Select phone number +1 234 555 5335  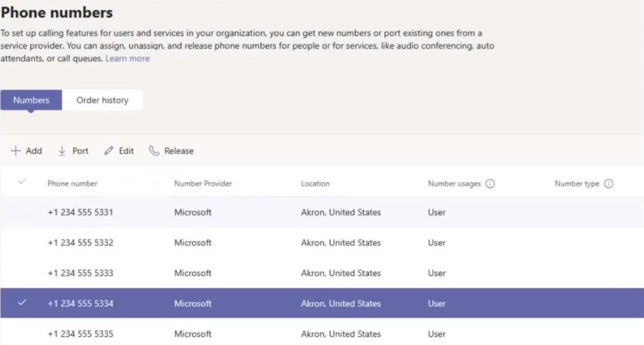point(322,332)
